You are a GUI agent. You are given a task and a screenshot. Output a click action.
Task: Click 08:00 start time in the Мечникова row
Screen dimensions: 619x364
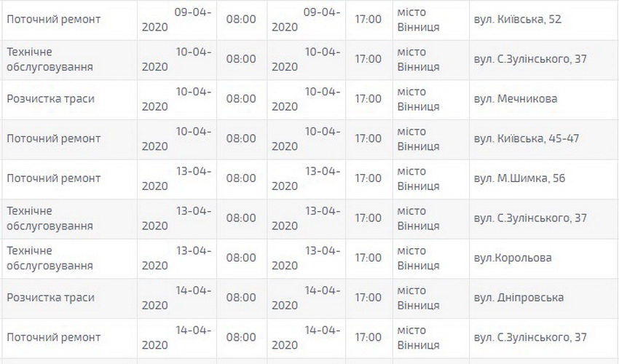pyautogui.click(x=241, y=98)
